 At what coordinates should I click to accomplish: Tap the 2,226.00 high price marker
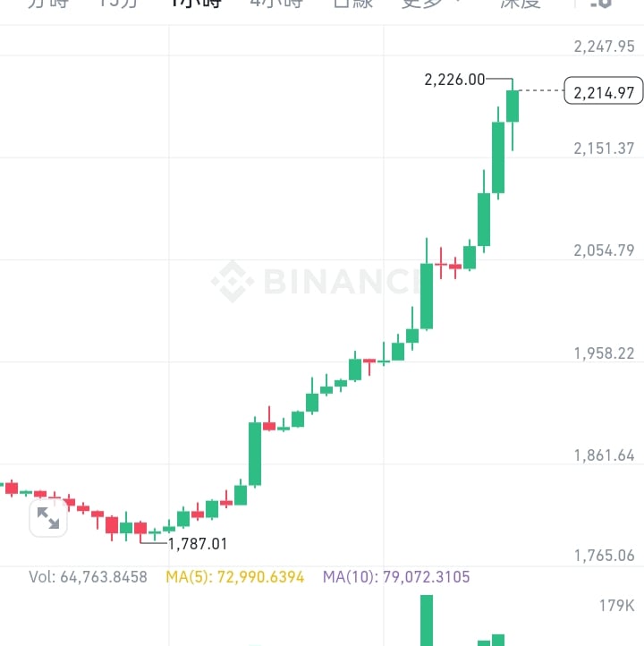(454, 80)
